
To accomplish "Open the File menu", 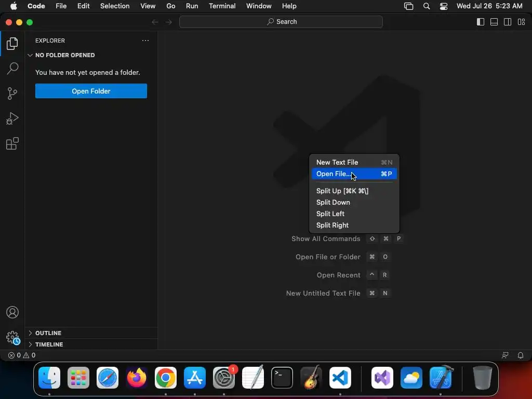I will point(61,6).
